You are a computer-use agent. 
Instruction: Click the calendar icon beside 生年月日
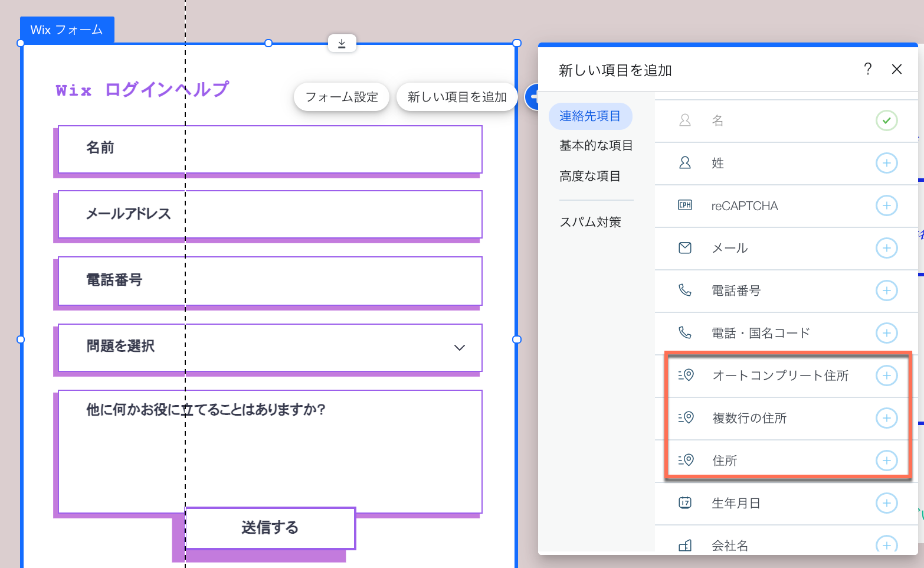tap(685, 503)
